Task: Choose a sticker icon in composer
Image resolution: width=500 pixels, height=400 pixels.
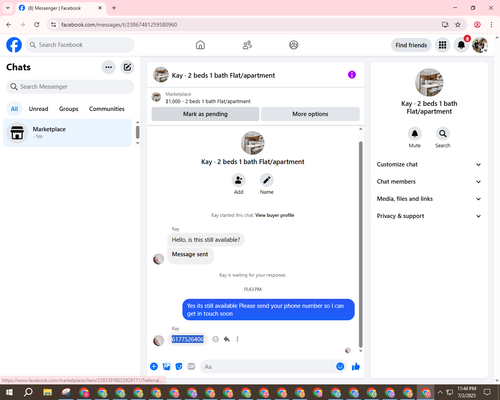Action: [x=179, y=367]
